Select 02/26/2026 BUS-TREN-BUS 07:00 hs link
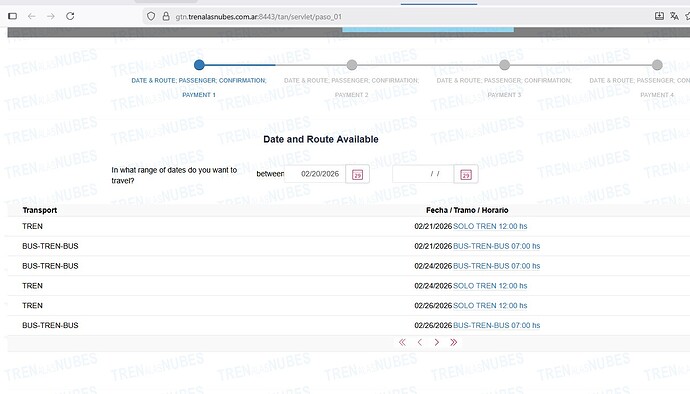The image size is (690, 394). (x=496, y=325)
